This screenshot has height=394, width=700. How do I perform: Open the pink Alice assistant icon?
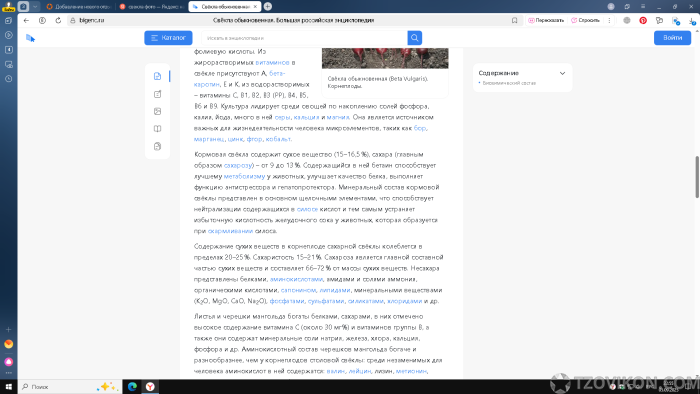coord(8,361)
